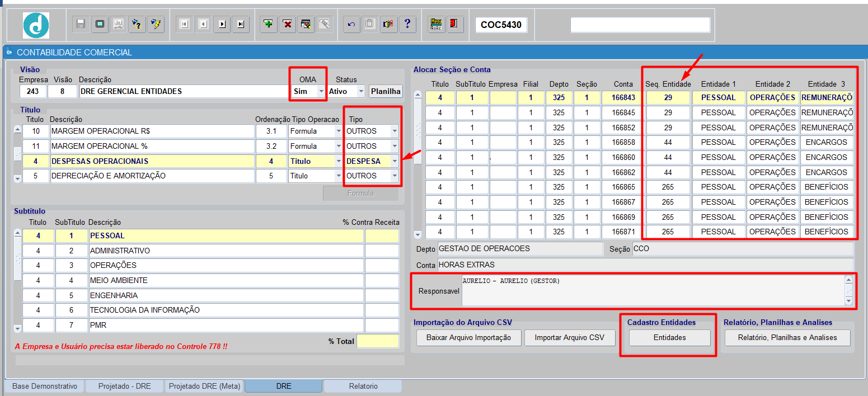Viewport: 868px width, 396px height.
Task: Switch to the Projetado - DRE tab
Action: tap(125, 386)
